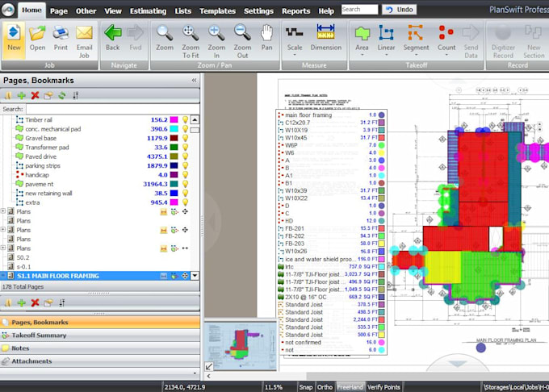Click the Pages panel Search field
Viewport: 549px width, 392px height.
[x=113, y=109]
